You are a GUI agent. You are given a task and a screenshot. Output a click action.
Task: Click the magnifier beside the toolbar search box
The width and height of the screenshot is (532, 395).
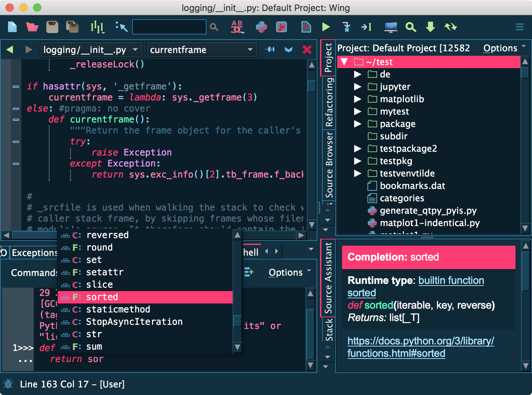click(x=214, y=27)
